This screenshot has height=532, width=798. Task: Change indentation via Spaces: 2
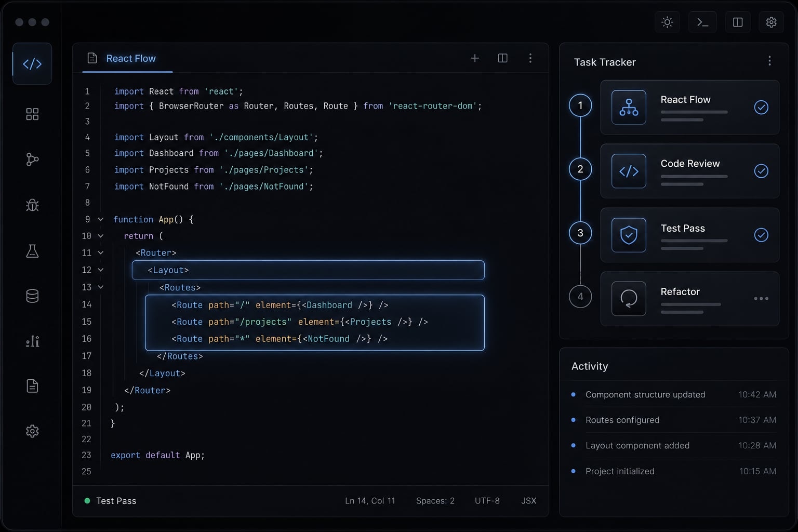(435, 501)
